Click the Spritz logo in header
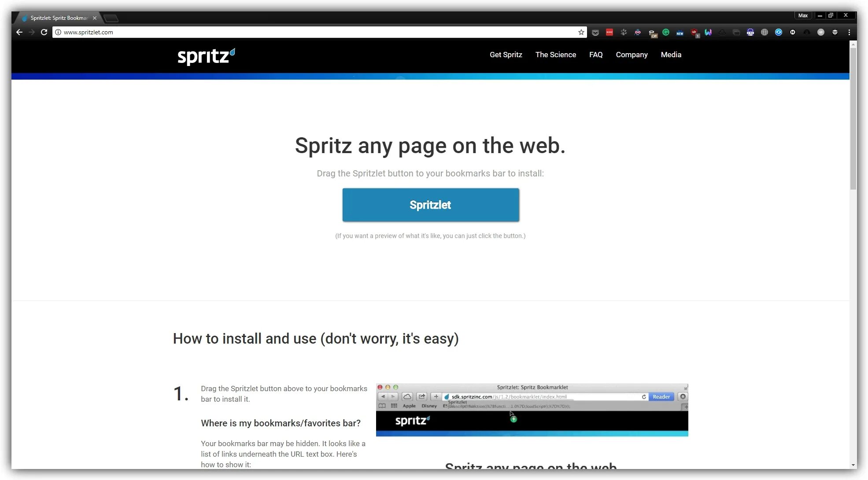868x480 pixels. coord(206,56)
